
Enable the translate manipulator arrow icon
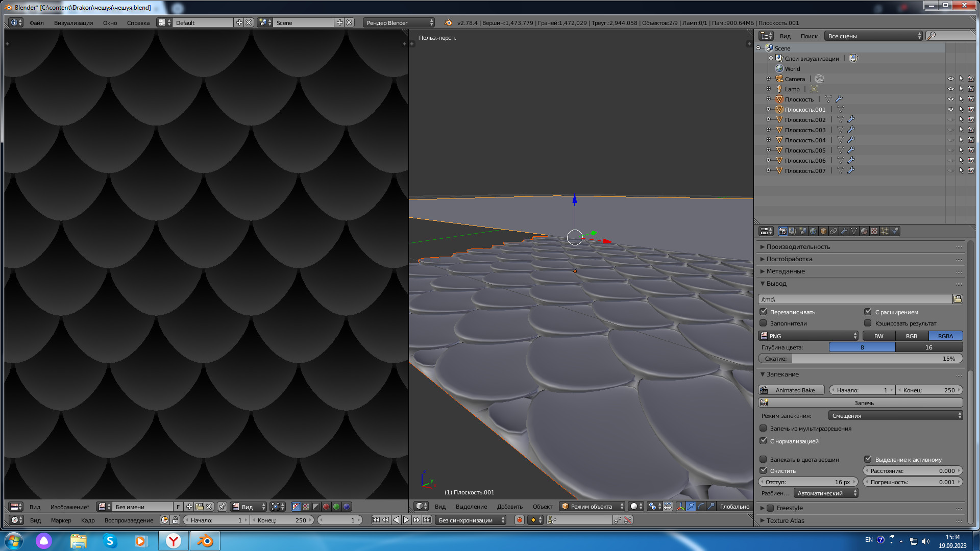pyautogui.click(x=691, y=506)
